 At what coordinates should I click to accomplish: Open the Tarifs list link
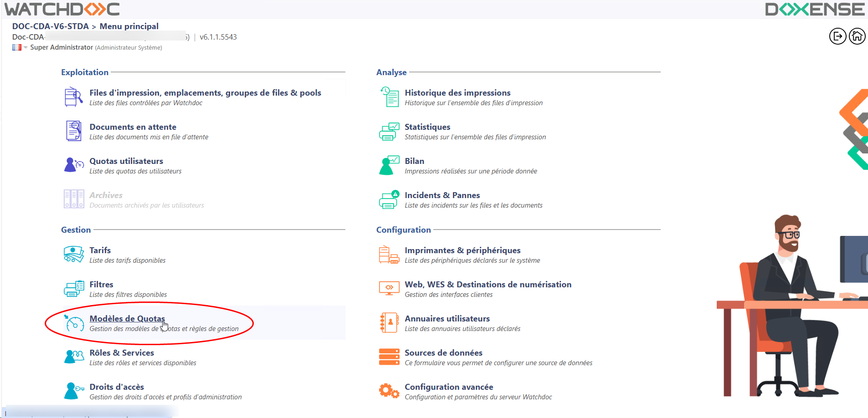[x=100, y=250]
